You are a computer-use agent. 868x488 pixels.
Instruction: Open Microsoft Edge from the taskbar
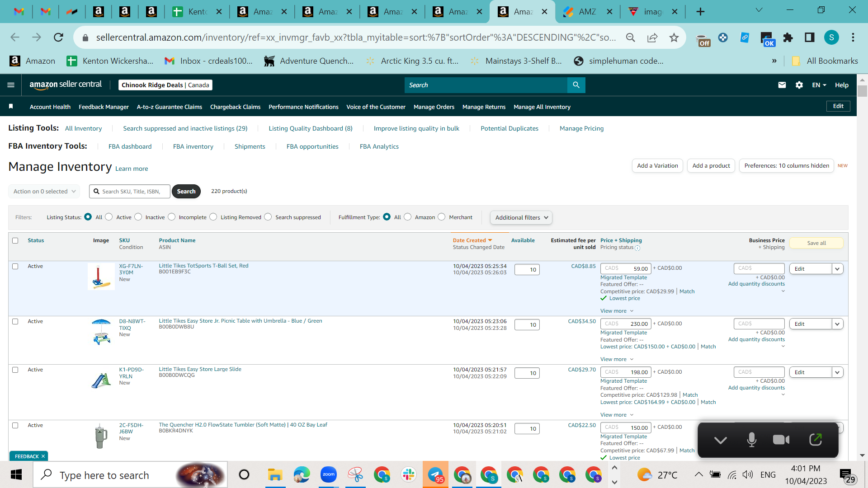[x=302, y=474]
